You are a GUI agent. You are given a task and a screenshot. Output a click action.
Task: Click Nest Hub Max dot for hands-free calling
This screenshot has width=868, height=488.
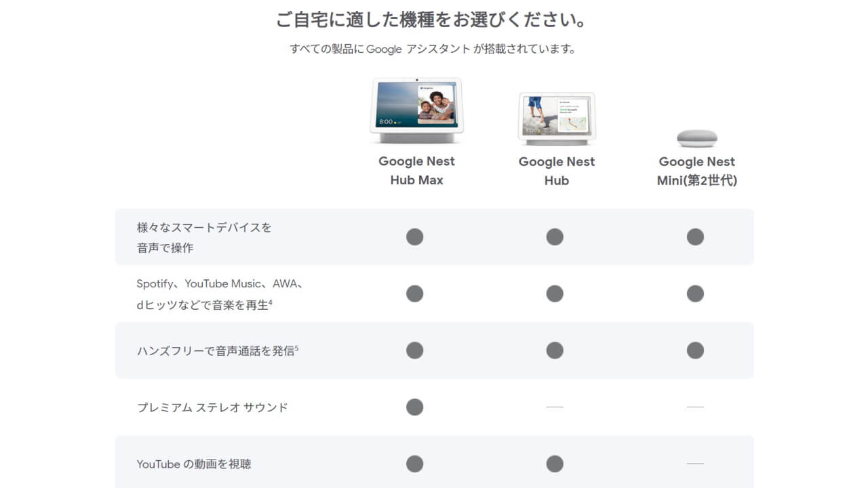pyautogui.click(x=414, y=350)
